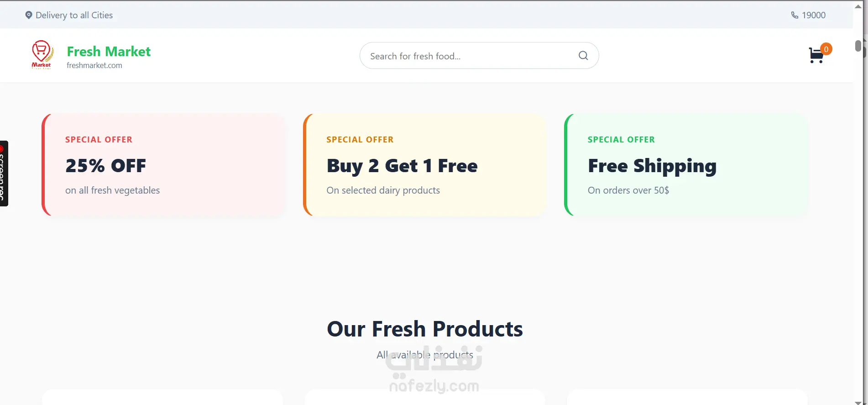Select the Buy 2 Get 1 Free card
Screen dimensions: 868x405
click(x=425, y=165)
